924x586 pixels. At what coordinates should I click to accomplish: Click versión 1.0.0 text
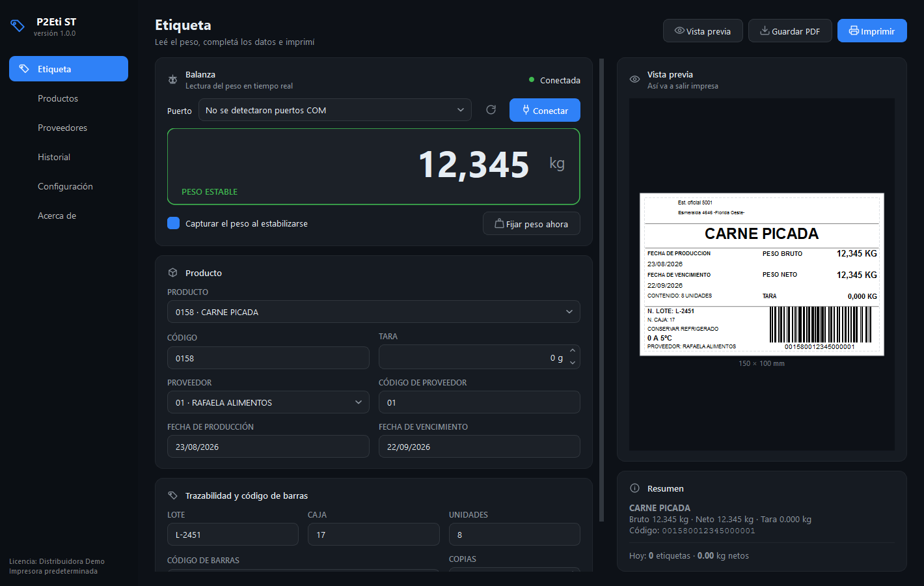[x=55, y=33]
